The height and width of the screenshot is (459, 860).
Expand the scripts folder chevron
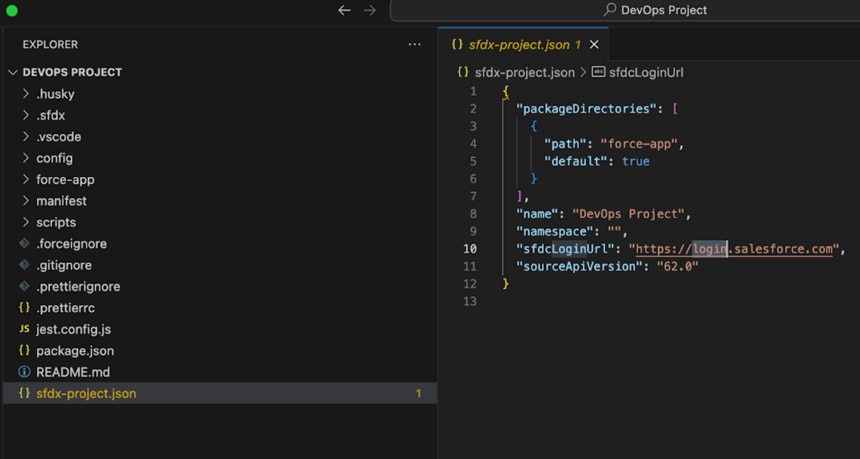[26, 222]
